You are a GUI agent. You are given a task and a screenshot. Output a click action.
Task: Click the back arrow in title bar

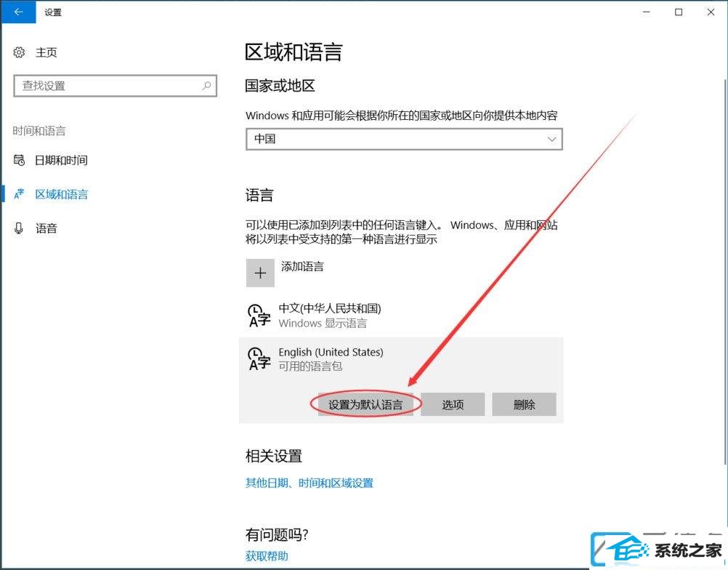pyautogui.click(x=19, y=12)
